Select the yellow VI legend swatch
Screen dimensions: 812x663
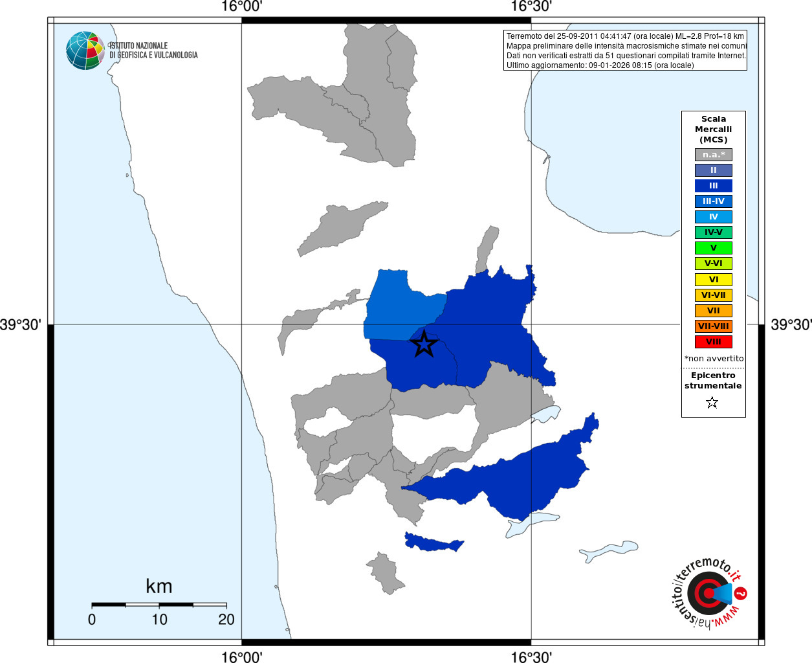[x=714, y=280]
